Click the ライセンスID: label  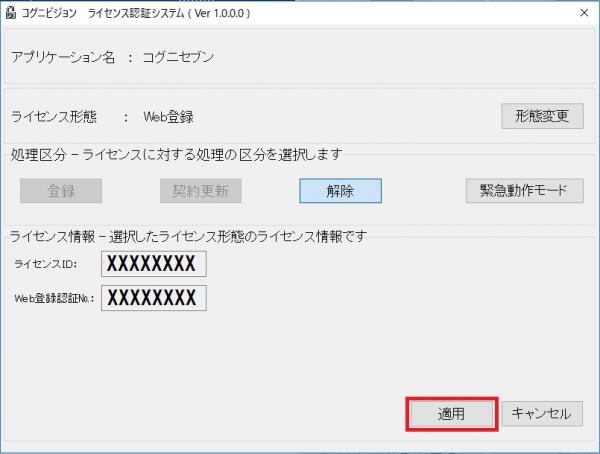pos(46,264)
